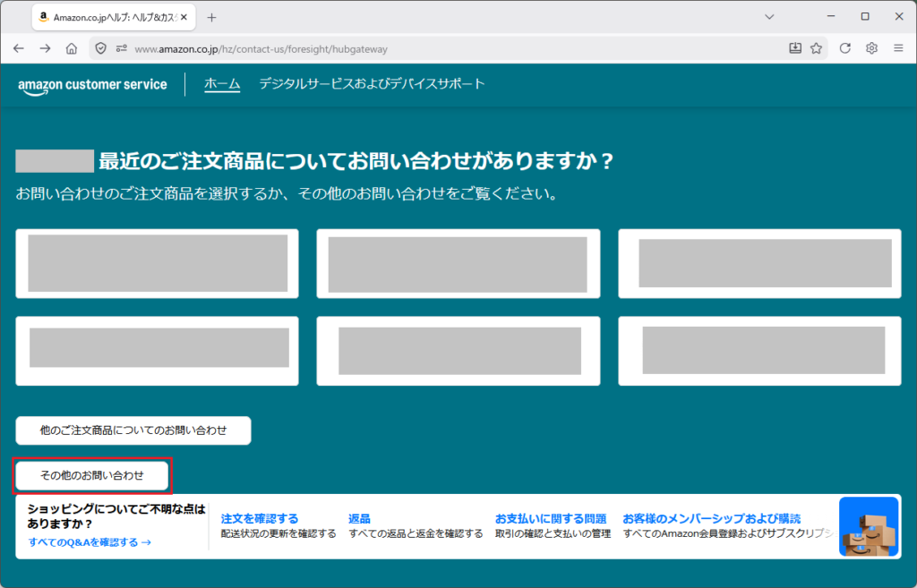The image size is (917, 588).
Task: Click the install/download page icon in address bar
Action: click(795, 48)
